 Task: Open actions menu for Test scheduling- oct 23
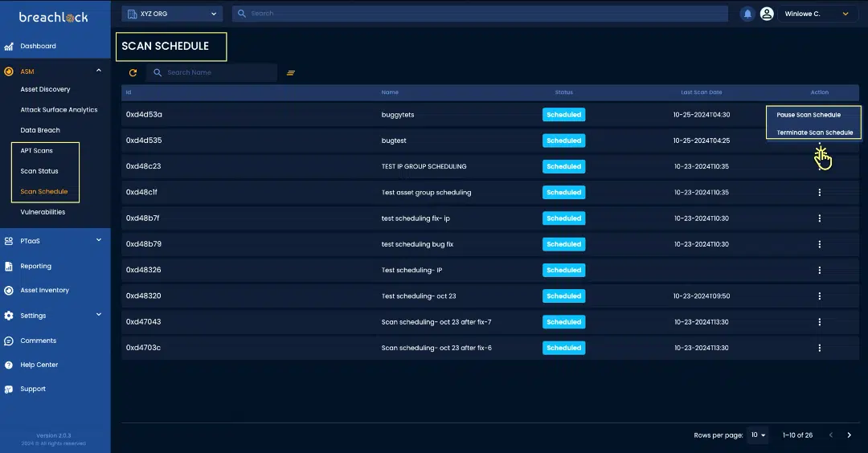pyautogui.click(x=820, y=296)
